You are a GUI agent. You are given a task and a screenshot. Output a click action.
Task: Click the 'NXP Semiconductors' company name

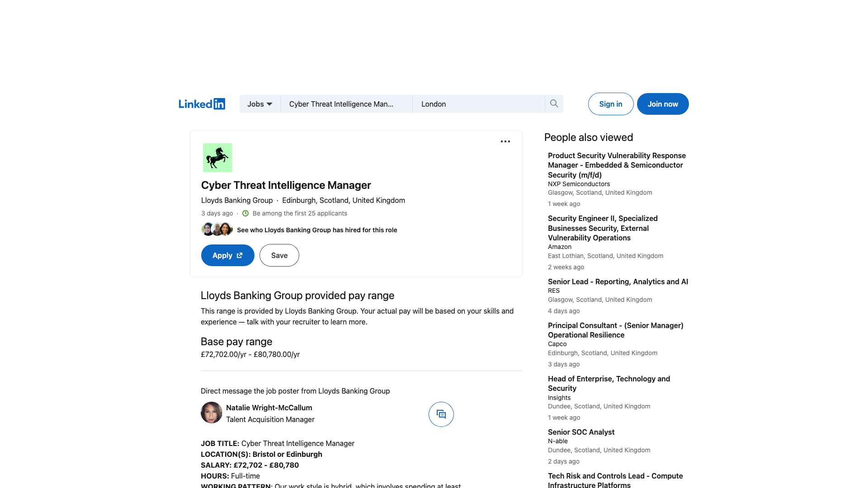coord(579,184)
